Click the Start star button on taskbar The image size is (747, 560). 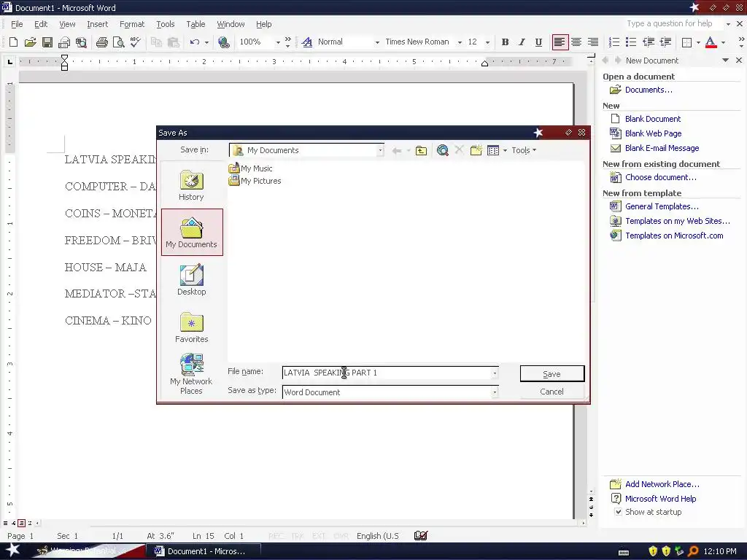click(x=12, y=550)
